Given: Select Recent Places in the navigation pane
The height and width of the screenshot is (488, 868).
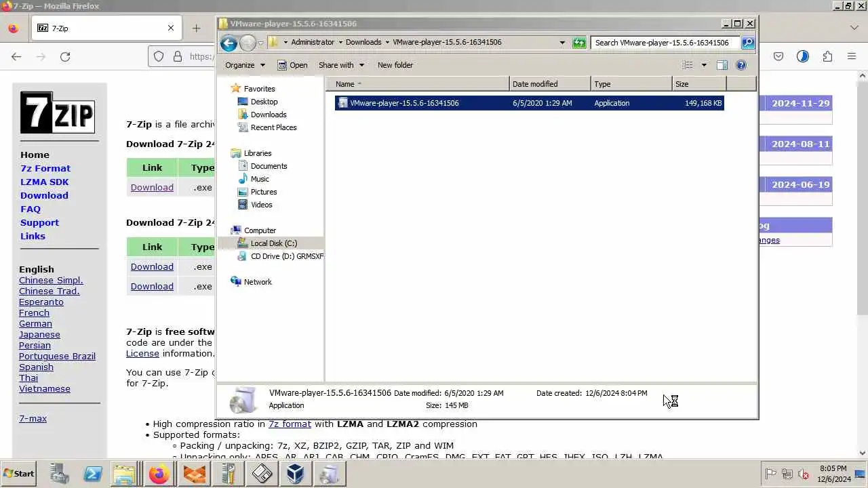Looking at the screenshot, I should point(273,127).
